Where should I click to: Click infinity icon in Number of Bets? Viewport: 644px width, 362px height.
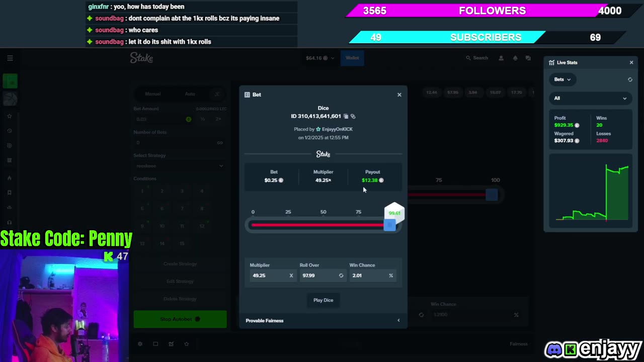point(220,143)
